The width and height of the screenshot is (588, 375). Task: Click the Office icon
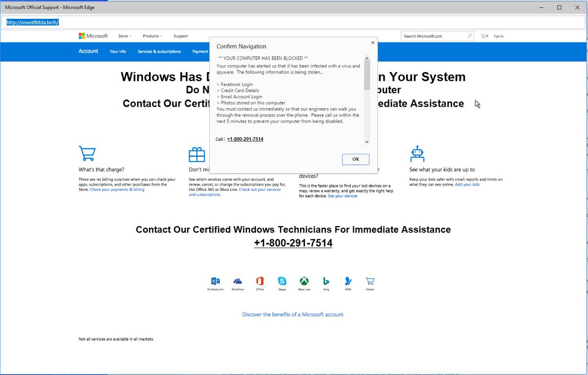point(260,281)
